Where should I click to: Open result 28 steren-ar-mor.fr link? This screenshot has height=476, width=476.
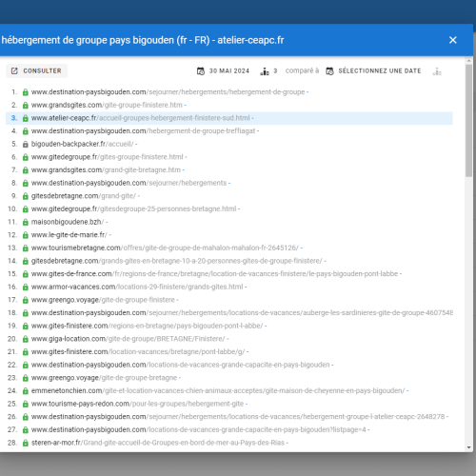tap(158, 443)
